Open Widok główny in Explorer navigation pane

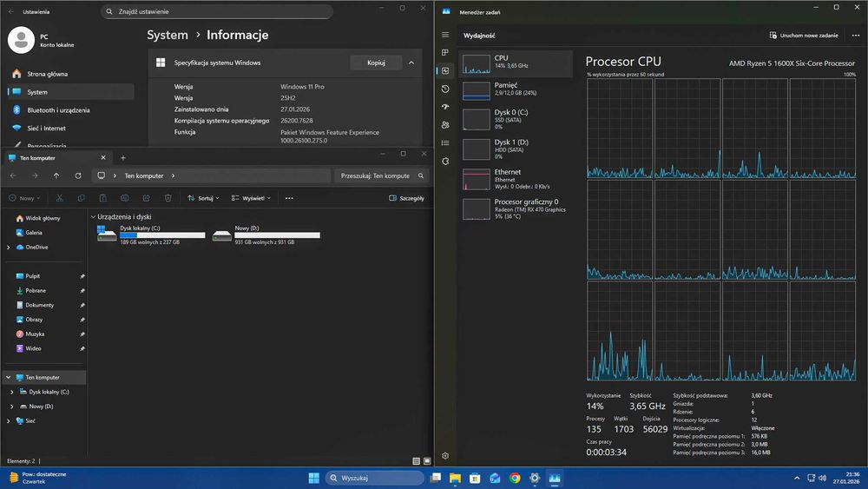pos(43,218)
